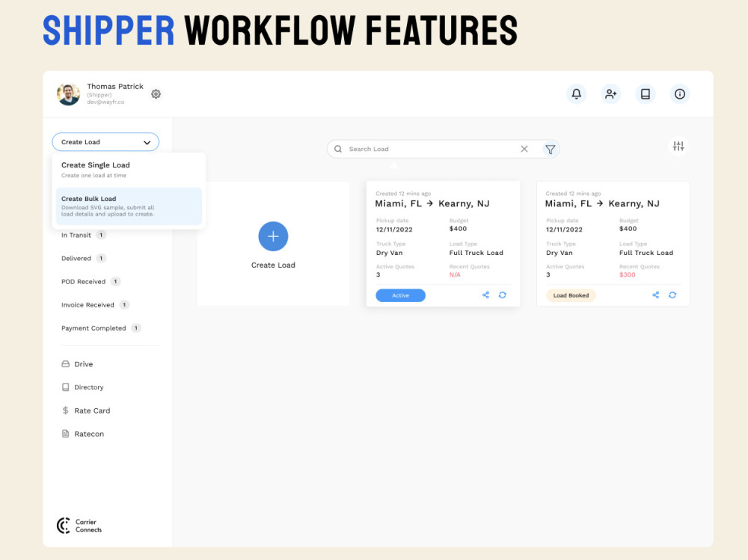View Payment Completed loads
748x560 pixels.
coord(92,327)
